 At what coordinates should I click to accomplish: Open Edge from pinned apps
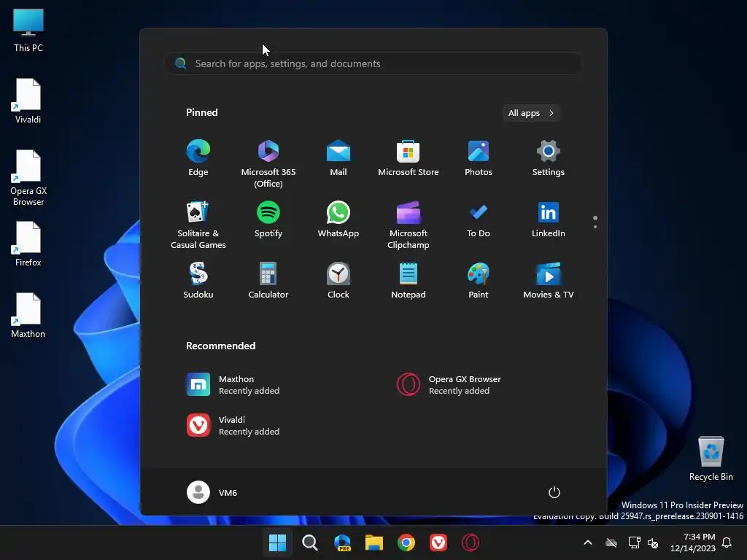(198, 158)
